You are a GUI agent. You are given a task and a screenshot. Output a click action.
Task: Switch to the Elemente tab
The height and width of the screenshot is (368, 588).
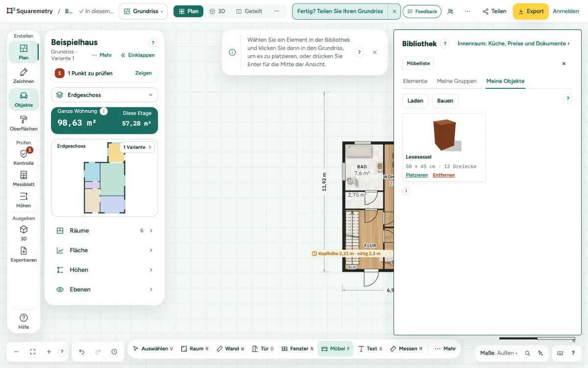click(x=415, y=81)
